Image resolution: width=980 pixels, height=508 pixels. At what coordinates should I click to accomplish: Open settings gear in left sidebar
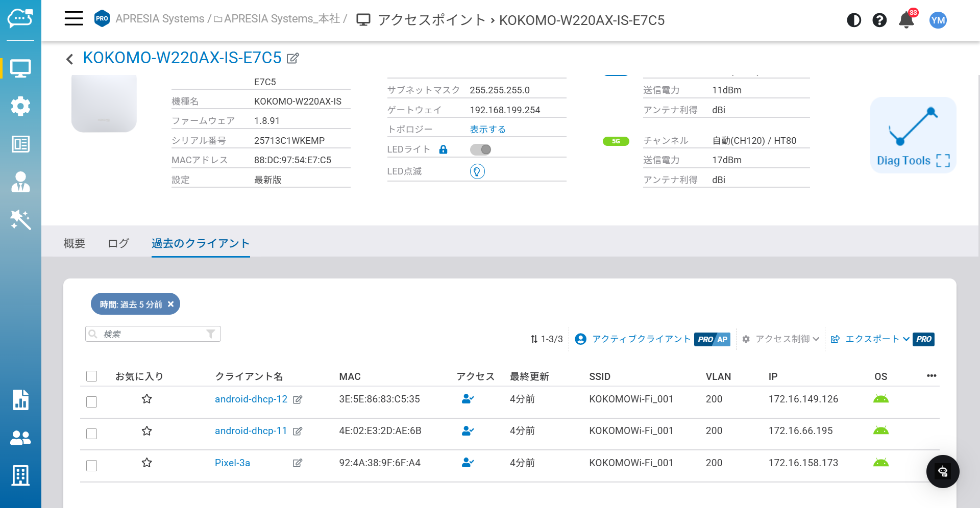pos(20,106)
